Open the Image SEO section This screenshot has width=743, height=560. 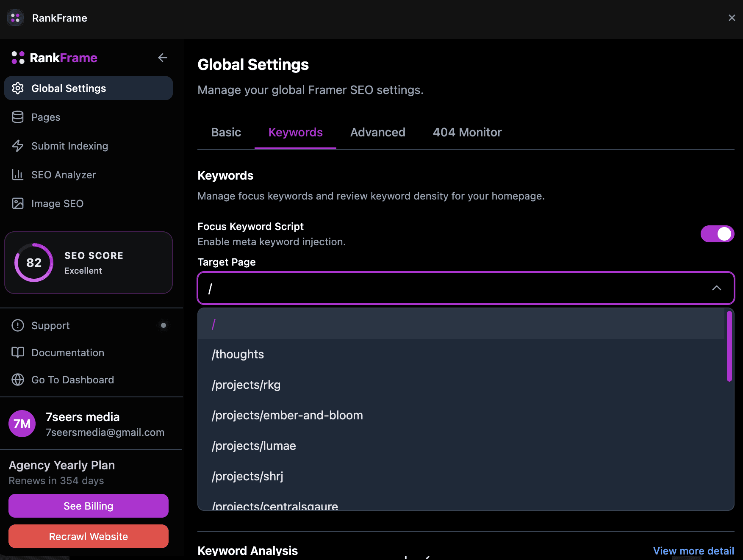(89, 203)
